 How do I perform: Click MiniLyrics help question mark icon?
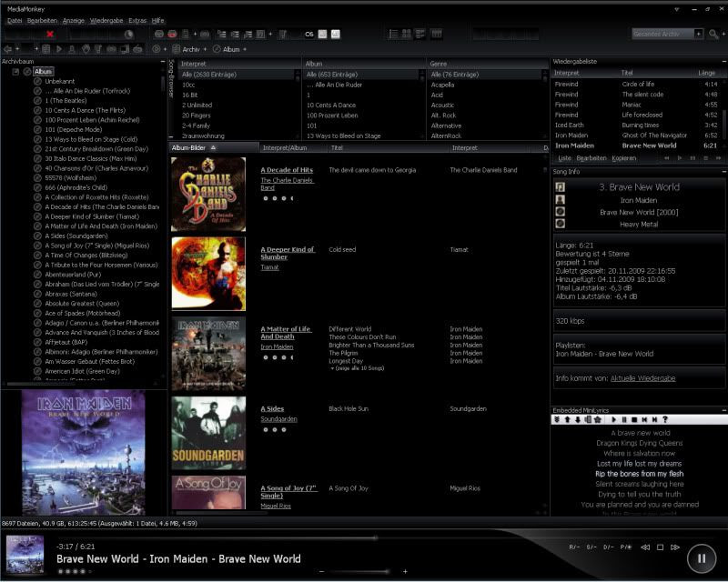pyautogui.click(x=665, y=419)
